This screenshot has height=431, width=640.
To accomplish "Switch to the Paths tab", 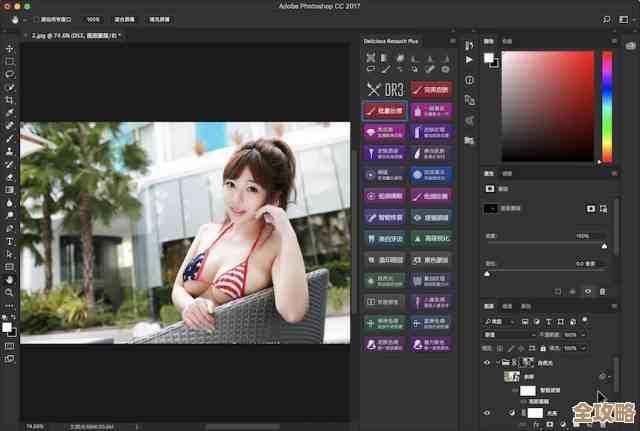I will pos(526,306).
